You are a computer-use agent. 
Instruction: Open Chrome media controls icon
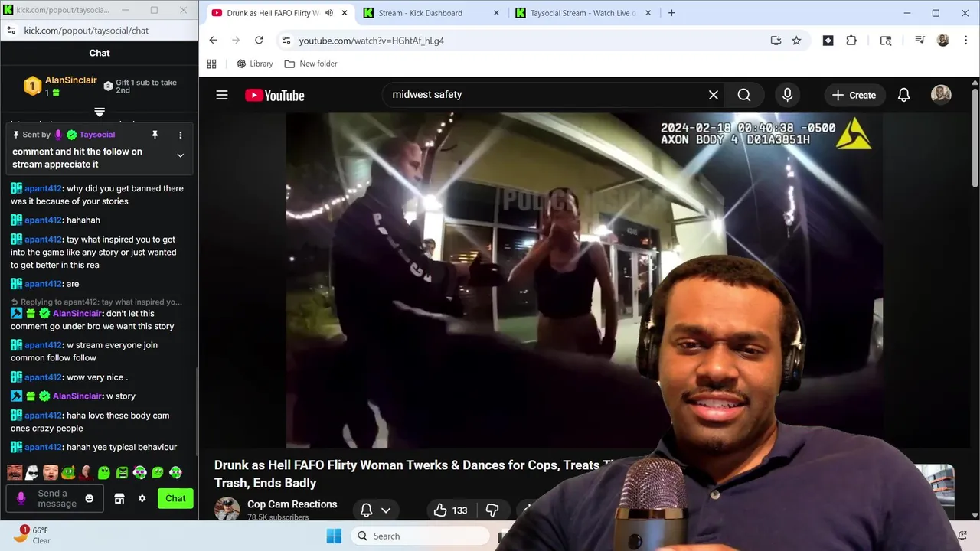[920, 41]
